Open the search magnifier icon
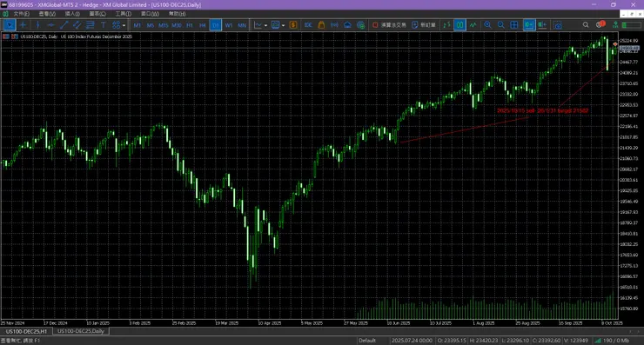This screenshot has width=644, height=345. 586,25
